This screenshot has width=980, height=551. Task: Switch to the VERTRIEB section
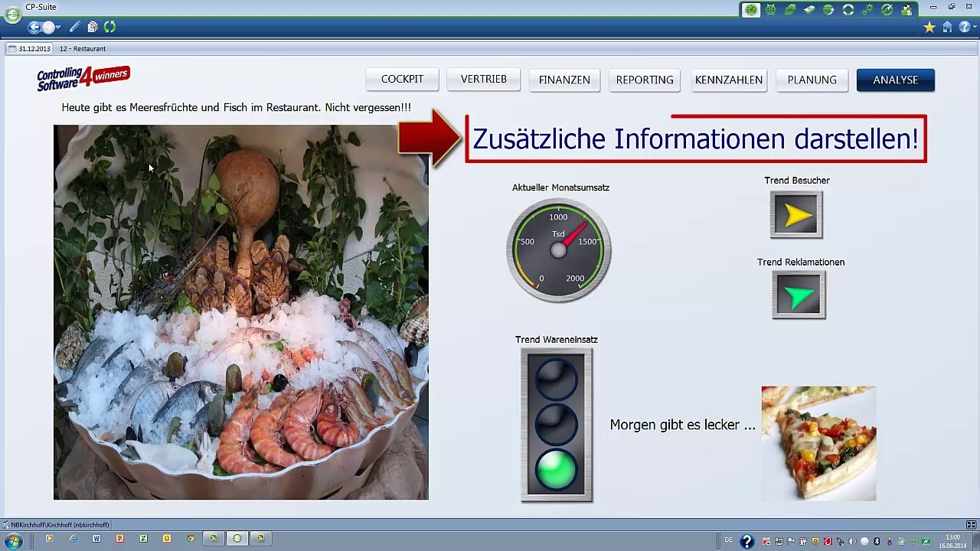tap(484, 80)
